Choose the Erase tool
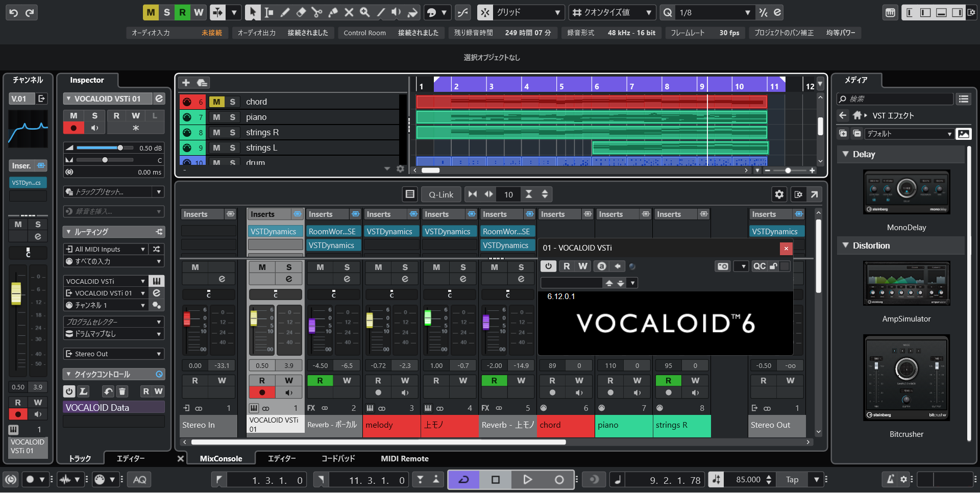This screenshot has width=980, height=493. [x=301, y=12]
